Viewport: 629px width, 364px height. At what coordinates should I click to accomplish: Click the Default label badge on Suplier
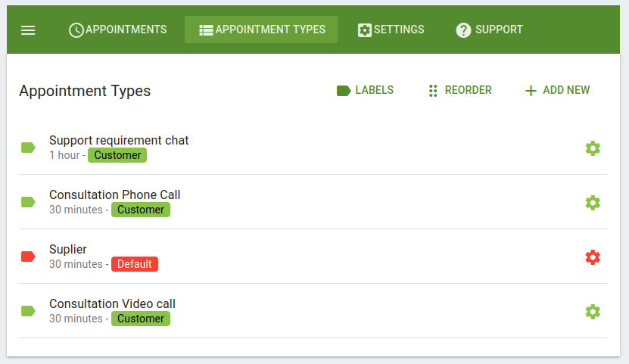(x=135, y=264)
